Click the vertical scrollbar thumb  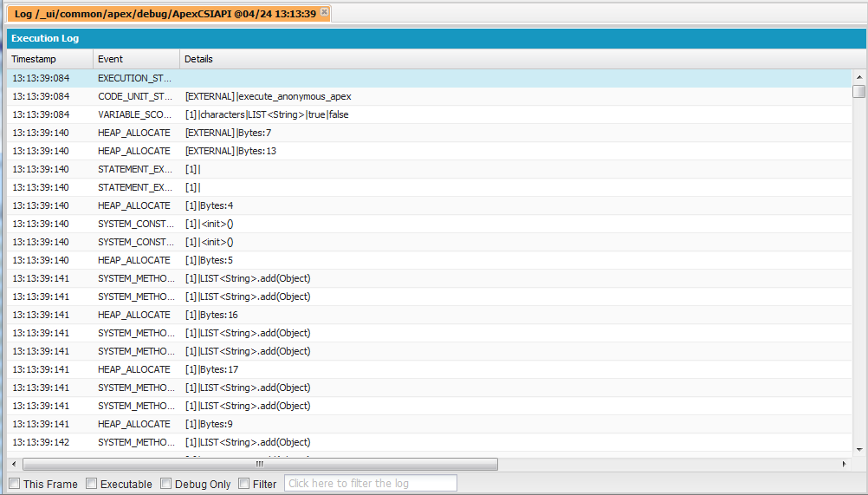[x=859, y=91]
